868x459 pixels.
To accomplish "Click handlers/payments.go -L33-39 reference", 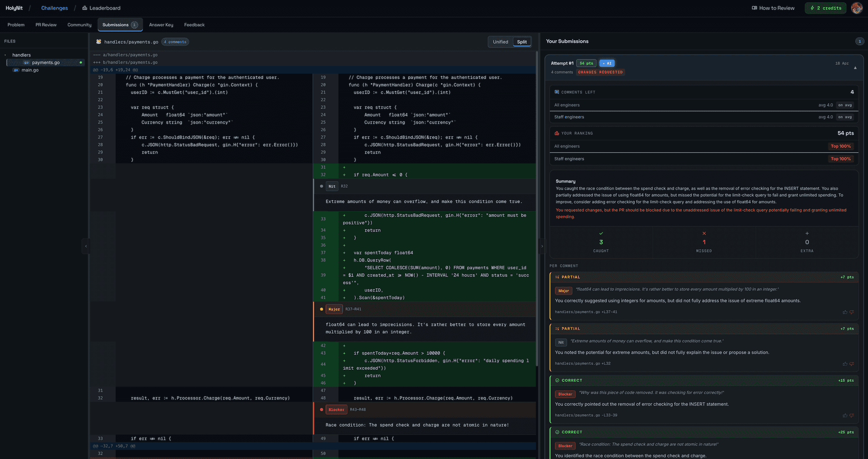I will pyautogui.click(x=586, y=416).
